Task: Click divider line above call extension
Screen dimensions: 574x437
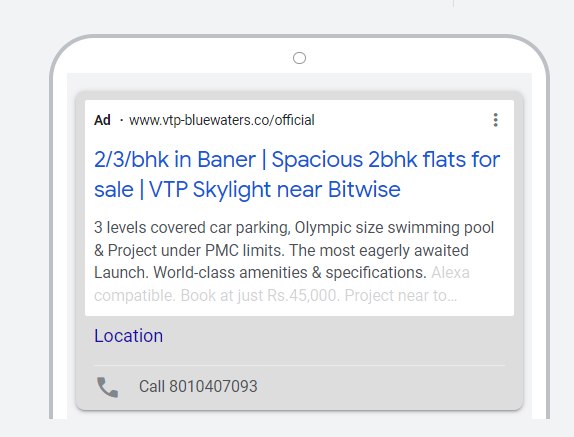Action: (299, 365)
